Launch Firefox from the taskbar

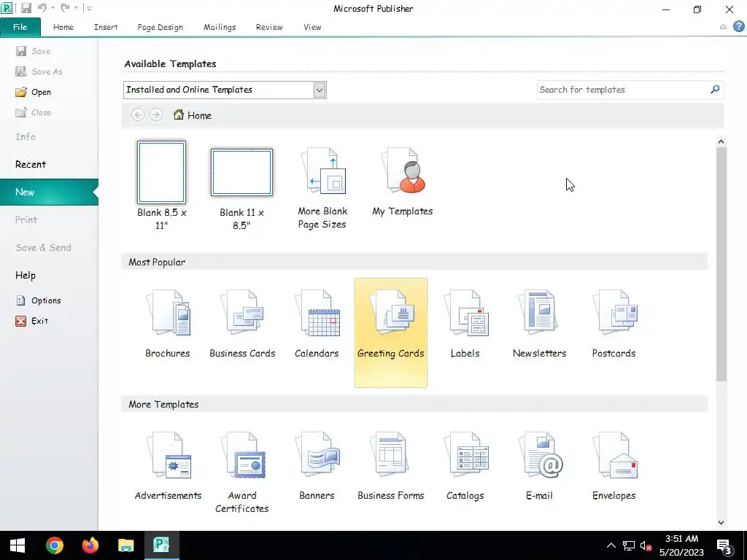point(90,545)
